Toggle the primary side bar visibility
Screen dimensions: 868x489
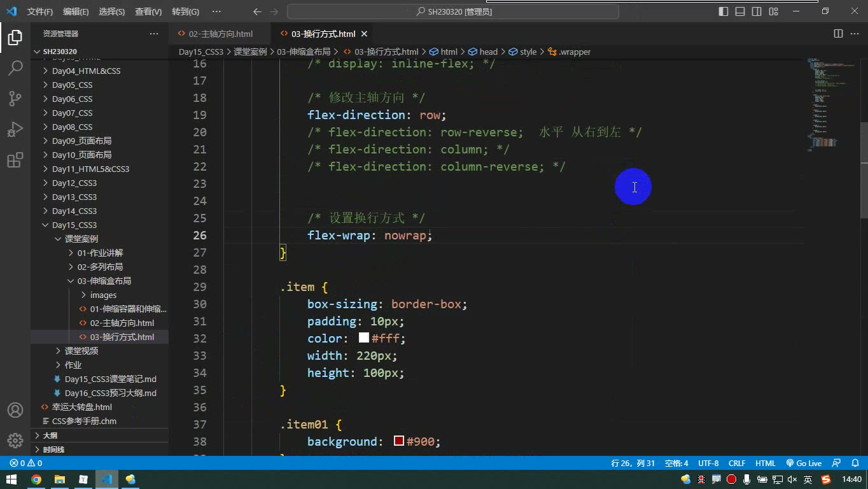(x=724, y=11)
